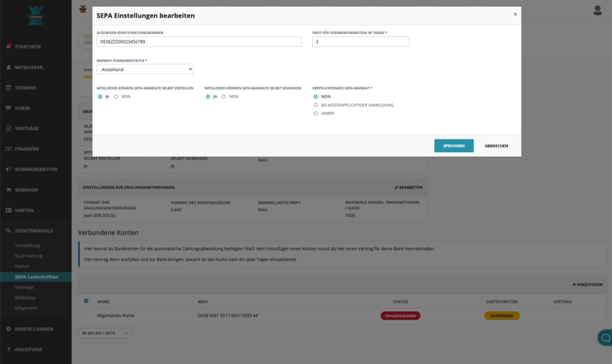Select Nein for Mandate selbst kündigen
Screen dimensions: 612x364
224,96
